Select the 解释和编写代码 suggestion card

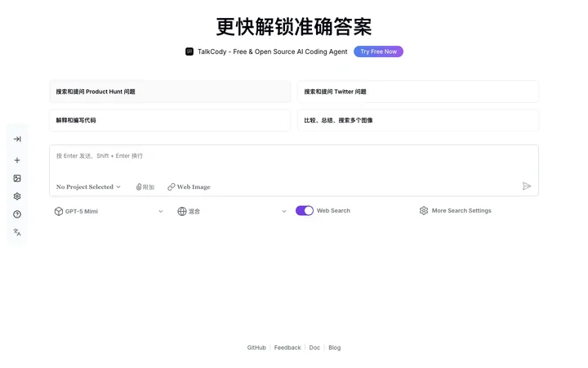[x=170, y=120]
